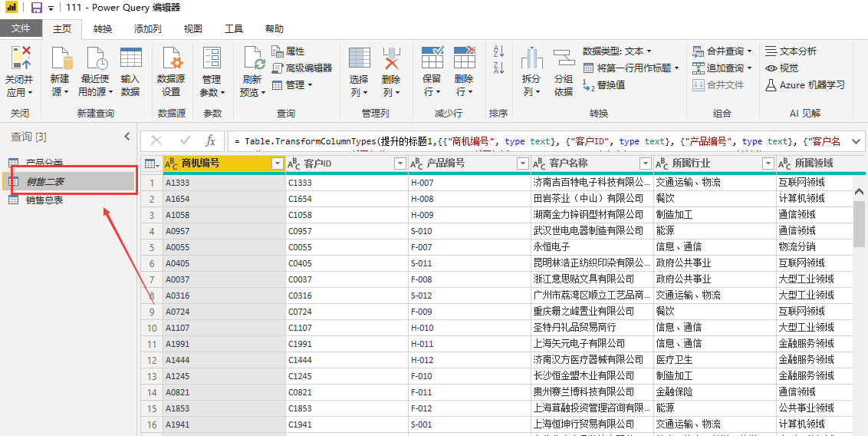Open the 客户ID column filter dropdown
The width and height of the screenshot is (868, 436).
399,163
